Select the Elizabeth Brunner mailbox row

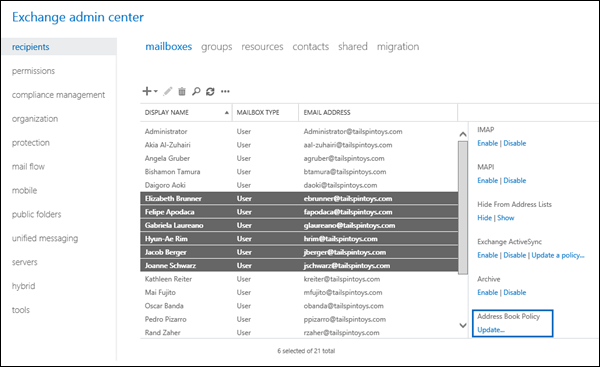coord(299,199)
